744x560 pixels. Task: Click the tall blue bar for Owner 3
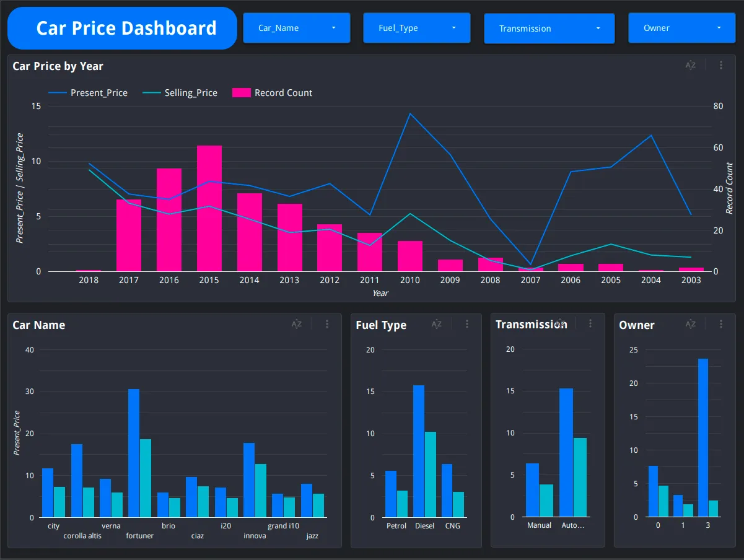point(703,438)
